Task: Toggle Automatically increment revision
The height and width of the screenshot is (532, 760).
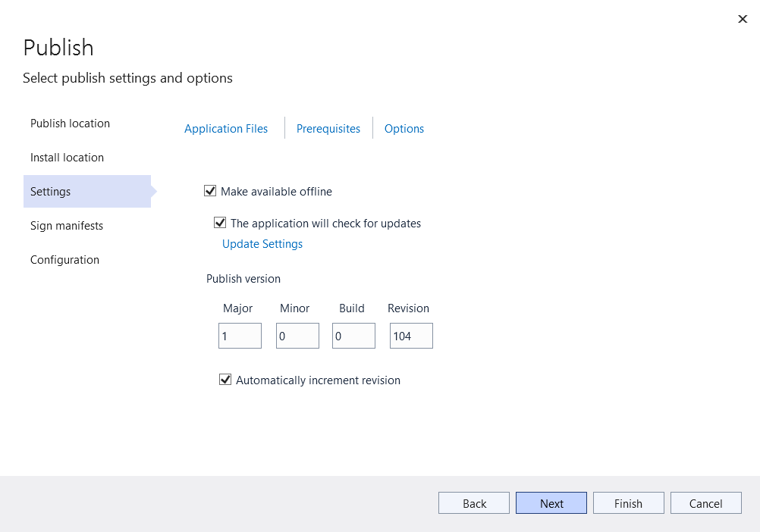Action: point(225,380)
